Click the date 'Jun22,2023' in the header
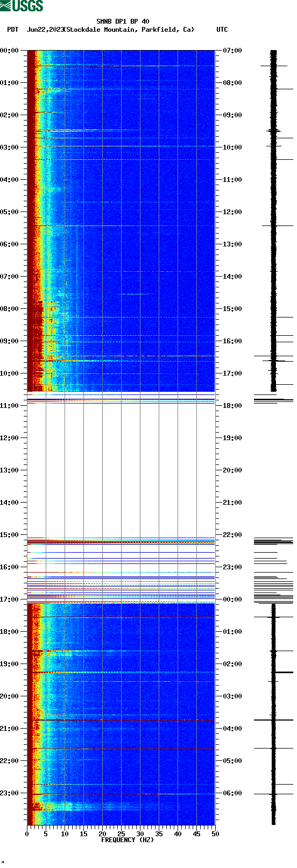297x868 pixels. tap(45, 30)
